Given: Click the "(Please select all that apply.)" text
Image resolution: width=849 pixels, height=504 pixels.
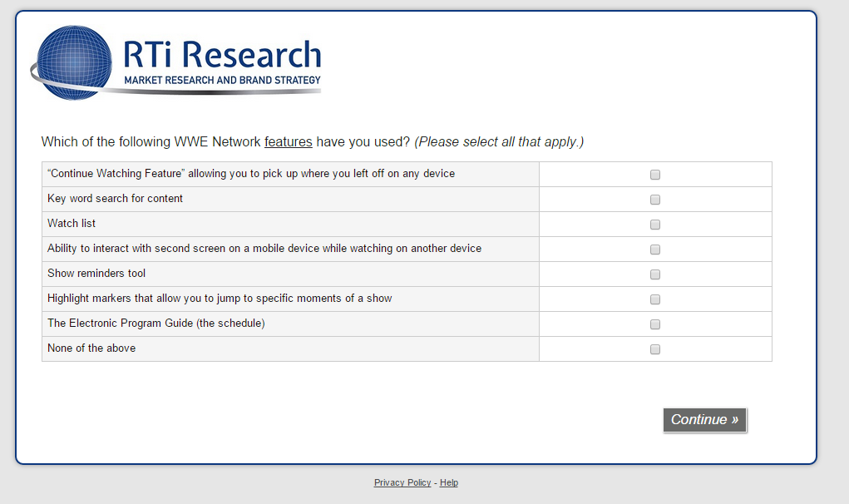Looking at the screenshot, I should 499,142.
